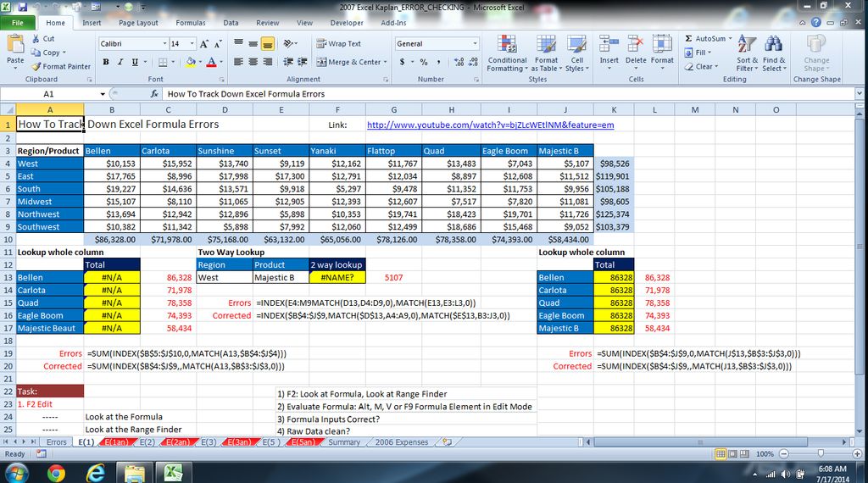868x483 pixels.
Task: Click the Font Color letter A
Action: (211, 62)
